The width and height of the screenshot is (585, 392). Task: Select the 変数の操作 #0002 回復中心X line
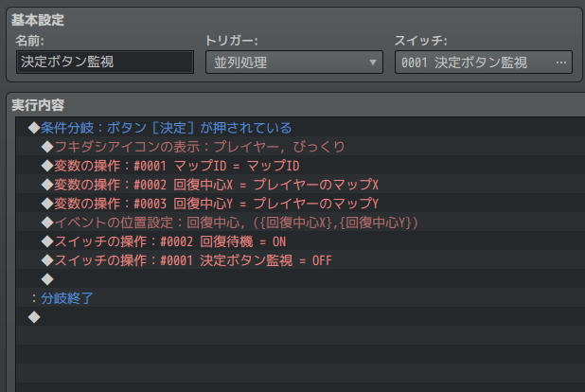pos(300,185)
